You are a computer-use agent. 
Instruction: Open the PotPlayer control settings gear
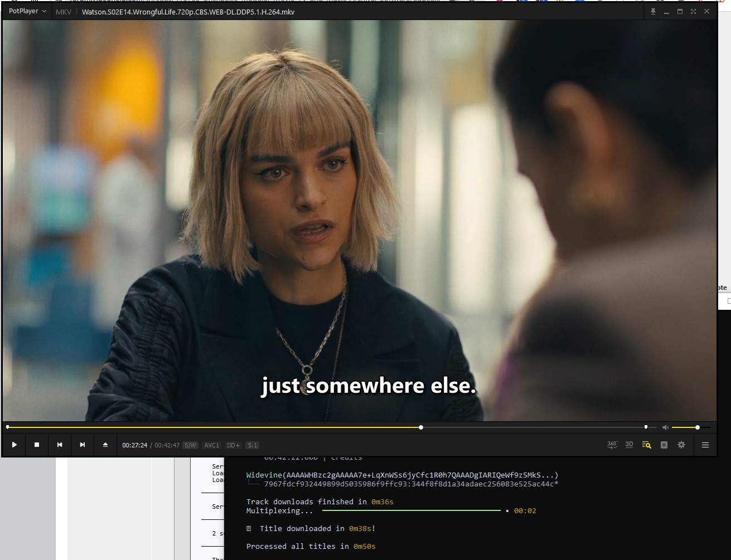(681, 445)
